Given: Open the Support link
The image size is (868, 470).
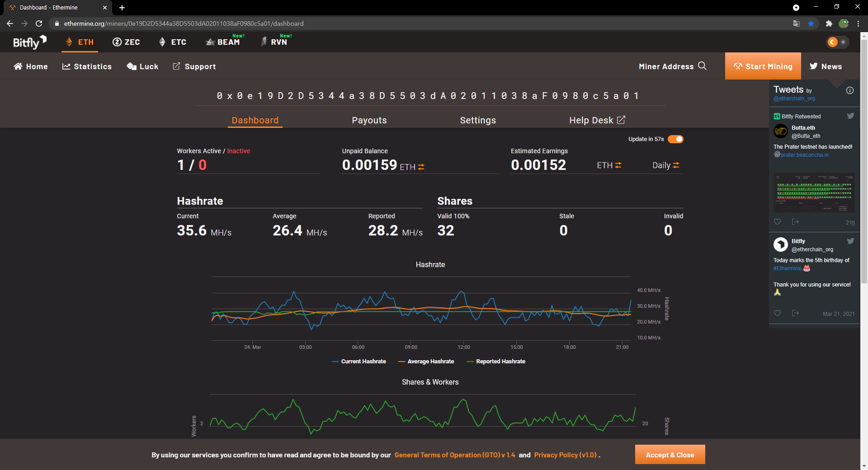Looking at the screenshot, I should click(x=194, y=66).
